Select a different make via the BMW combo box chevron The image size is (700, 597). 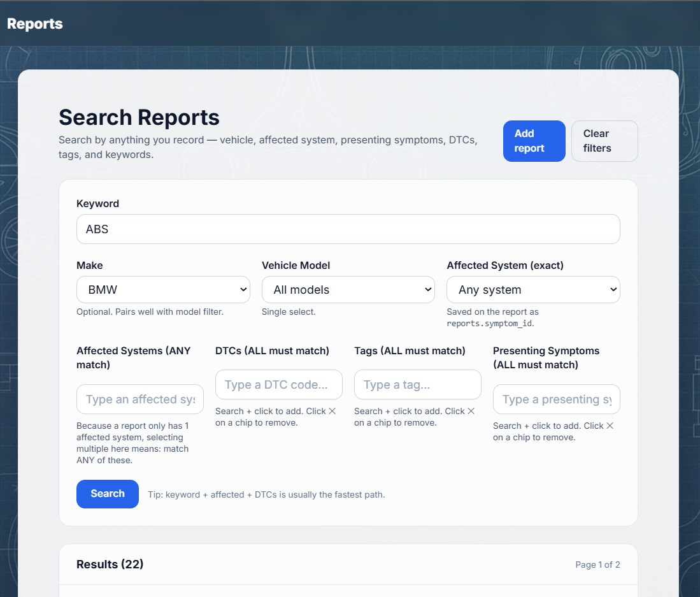click(x=242, y=289)
